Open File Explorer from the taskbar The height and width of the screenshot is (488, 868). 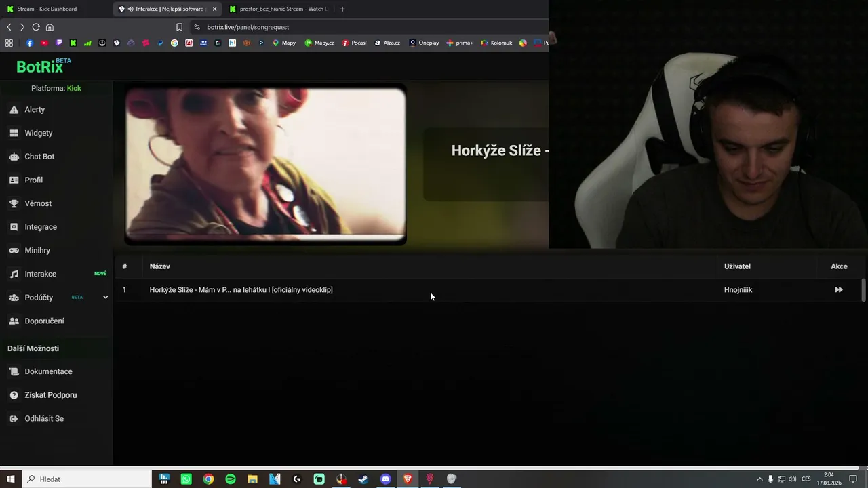252,479
